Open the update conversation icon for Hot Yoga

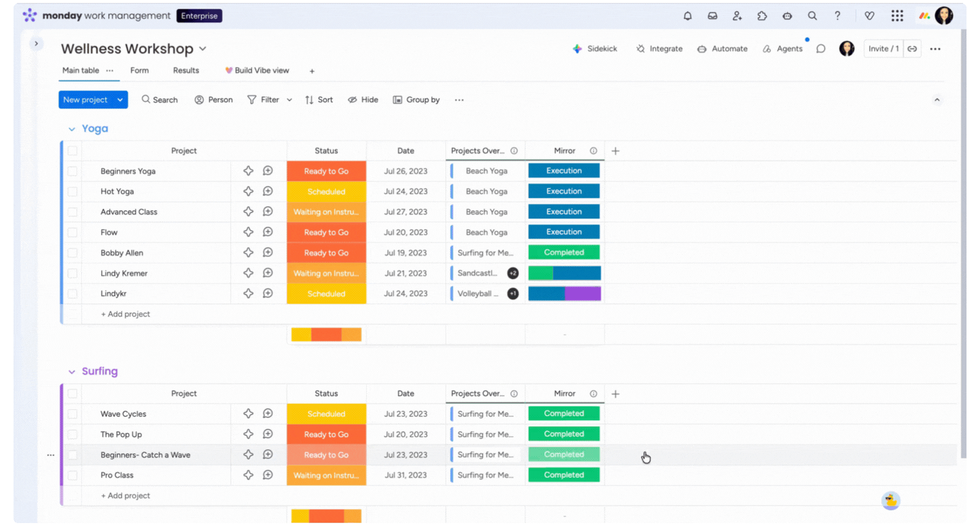point(268,191)
